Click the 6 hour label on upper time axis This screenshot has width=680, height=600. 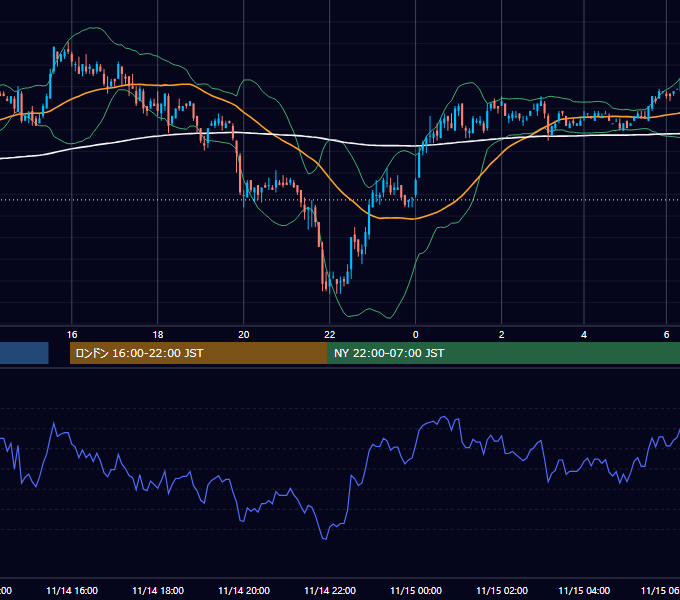[666, 335]
